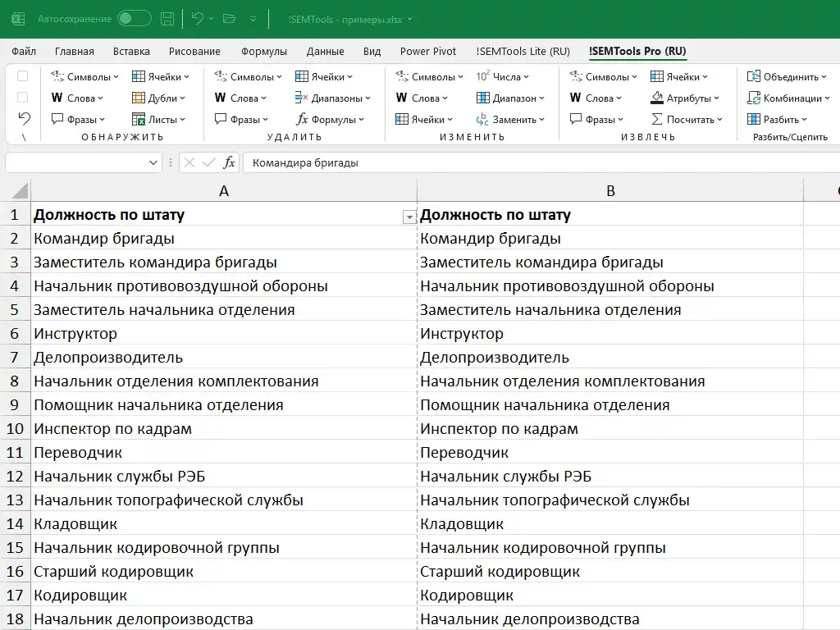Screen dimensions: 840x630
Task: Open Диапазон in ИЗМЕНИТЬ group
Action: click(510, 98)
